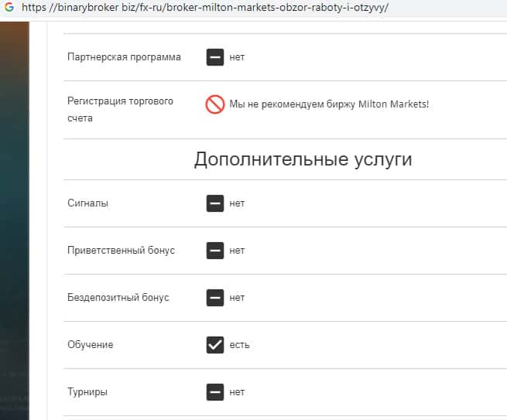Click the 'Мы не рекомендуем биржу Milton Markets!' text
This screenshot has height=420, width=507.
329,104
